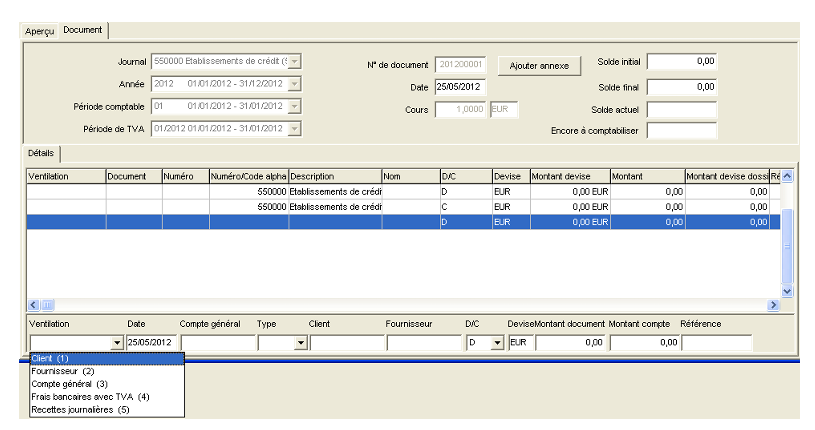The width and height of the screenshot is (815, 430).
Task: Click the N° de document field
Action: click(x=461, y=64)
